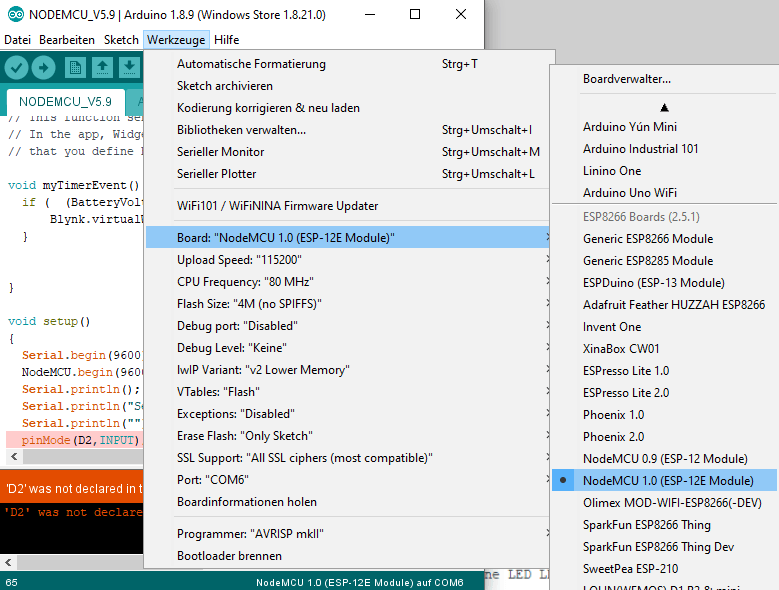The image size is (779, 590).
Task: Click the Verify checkmark toolbar icon
Action: pyautogui.click(x=16, y=67)
